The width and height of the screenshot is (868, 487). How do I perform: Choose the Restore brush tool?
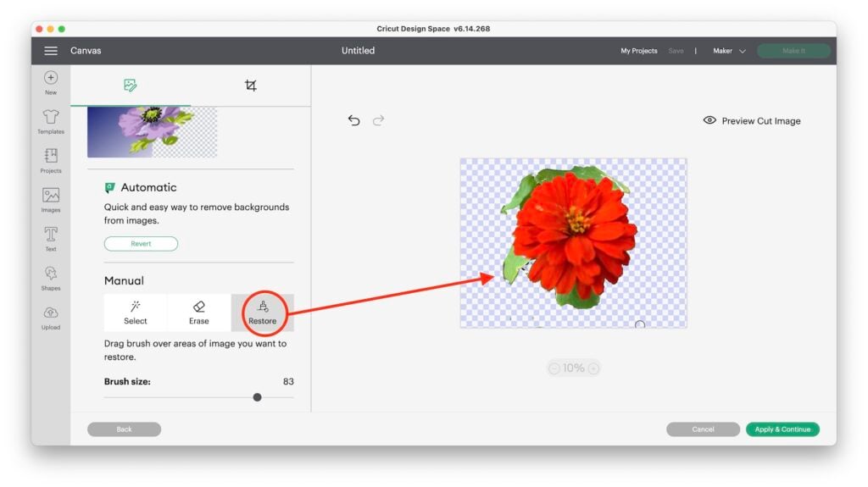263,313
